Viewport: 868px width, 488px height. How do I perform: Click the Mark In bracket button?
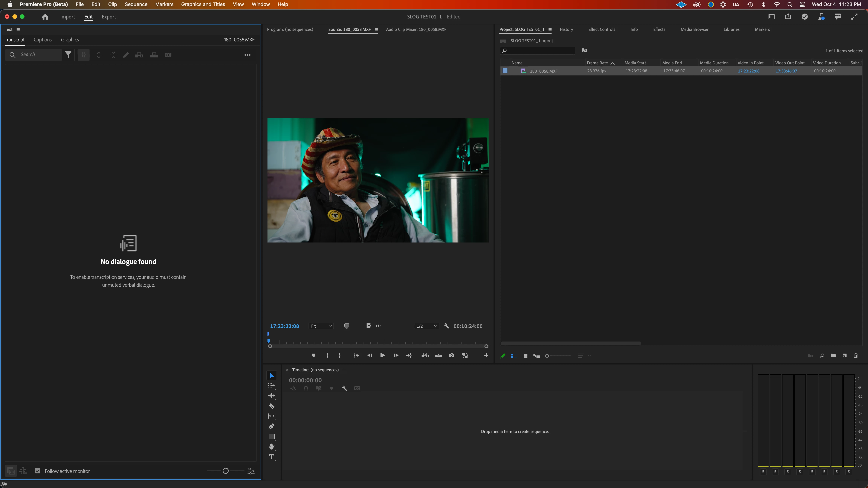click(328, 355)
